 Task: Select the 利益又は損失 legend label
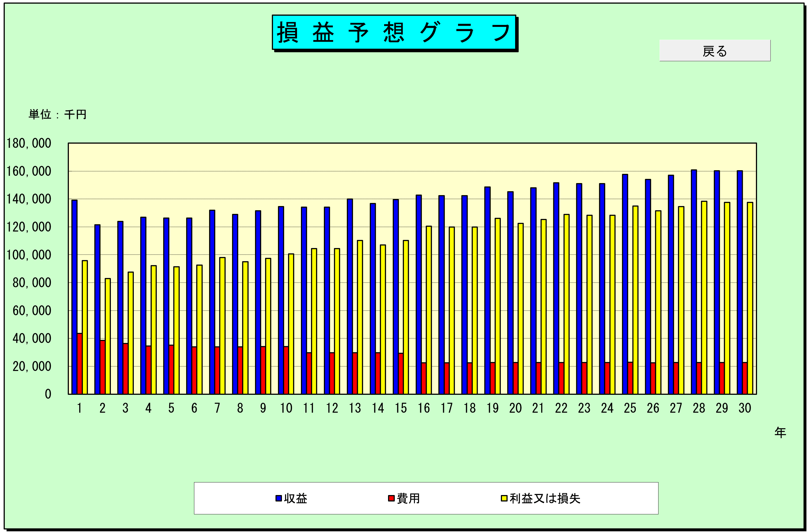coord(545,498)
